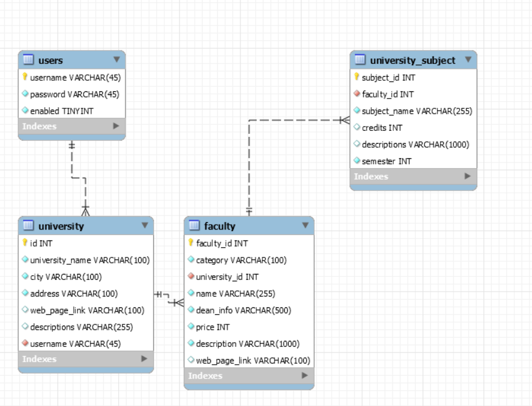Image resolution: width=532 pixels, height=406 pixels.
Task: Click the faculty table icon
Action: pos(194,226)
